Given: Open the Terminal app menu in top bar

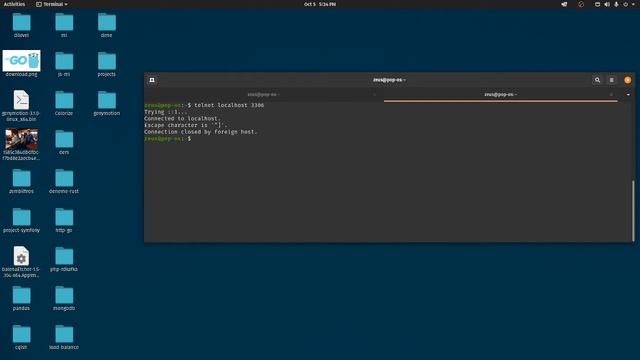Looking at the screenshot, I should click(52, 4).
